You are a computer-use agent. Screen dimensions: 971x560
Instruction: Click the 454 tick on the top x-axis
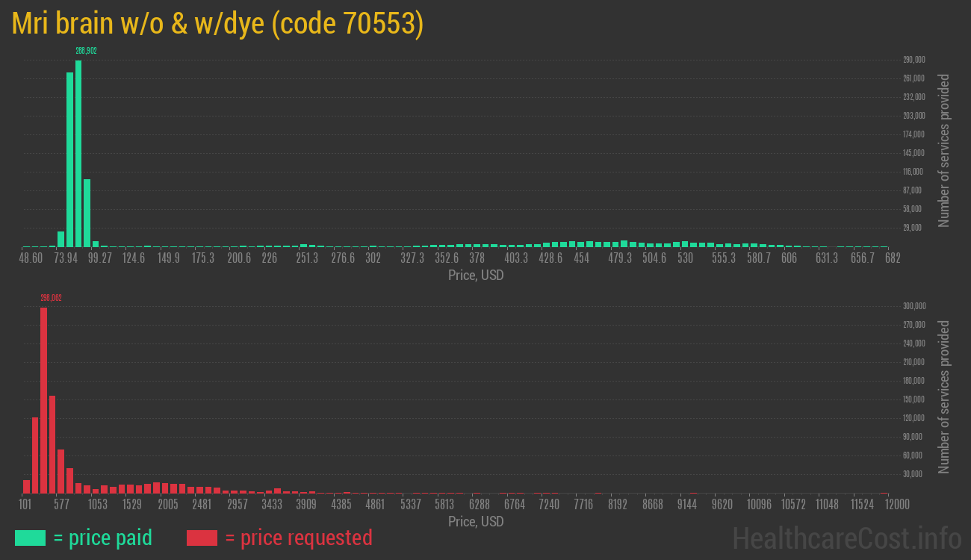tap(581, 258)
